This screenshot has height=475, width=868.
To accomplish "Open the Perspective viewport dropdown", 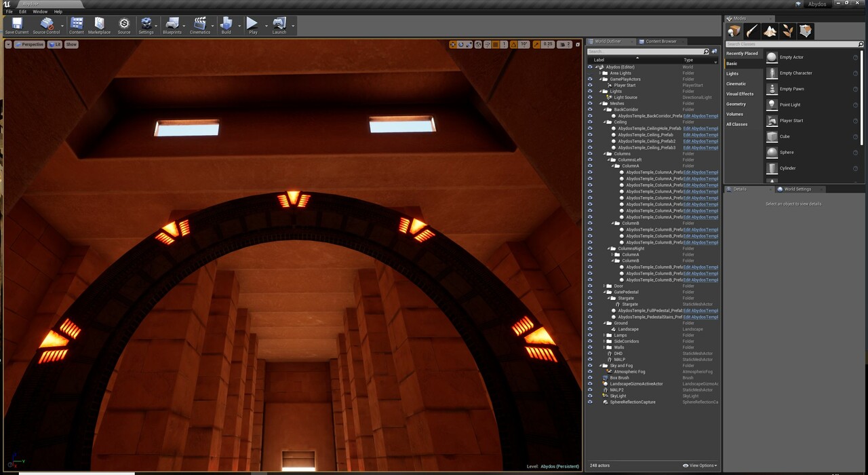I will tap(29, 44).
